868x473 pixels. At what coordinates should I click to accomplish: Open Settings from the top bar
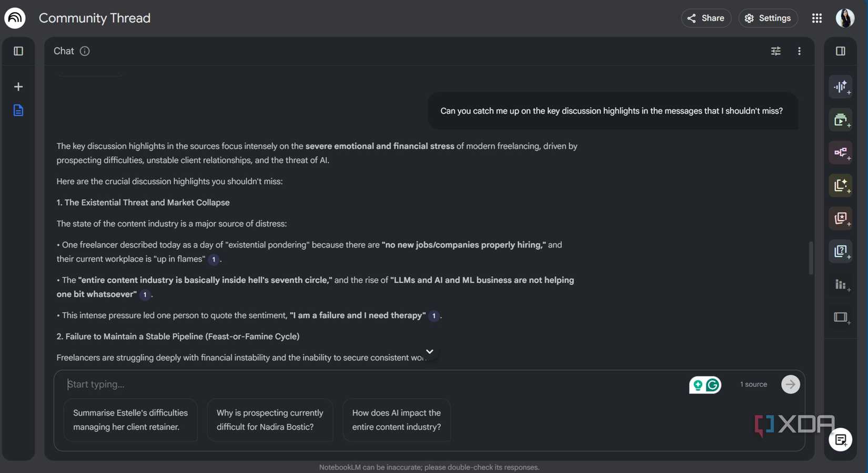click(x=768, y=17)
